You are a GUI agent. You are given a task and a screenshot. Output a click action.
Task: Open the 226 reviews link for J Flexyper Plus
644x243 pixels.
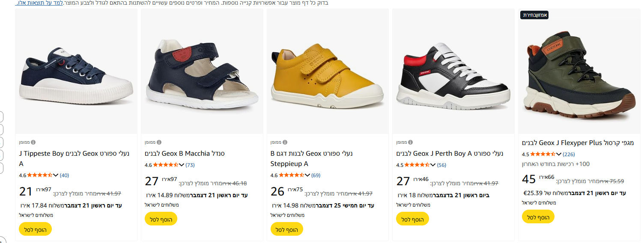pyautogui.click(x=569, y=154)
